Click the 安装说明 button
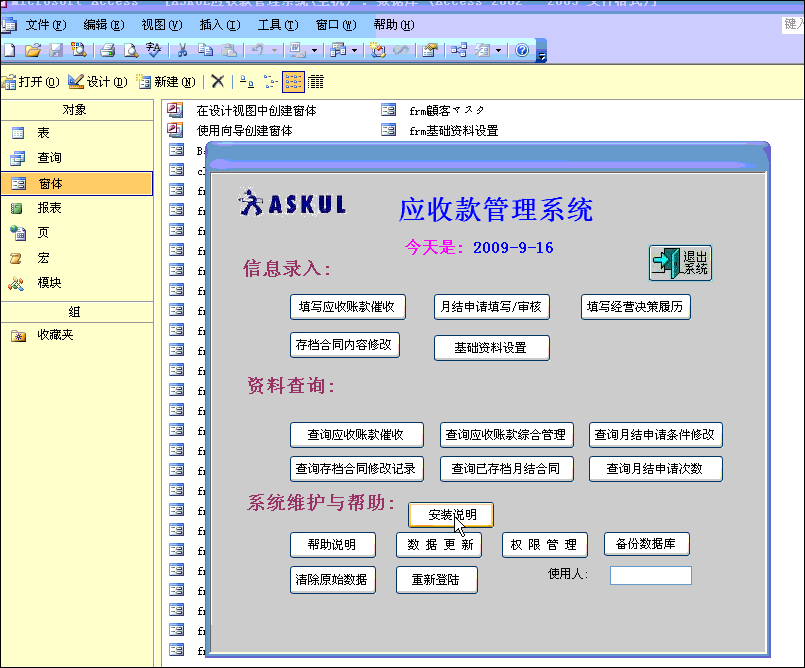Image resolution: width=805 pixels, height=668 pixels. click(x=451, y=515)
